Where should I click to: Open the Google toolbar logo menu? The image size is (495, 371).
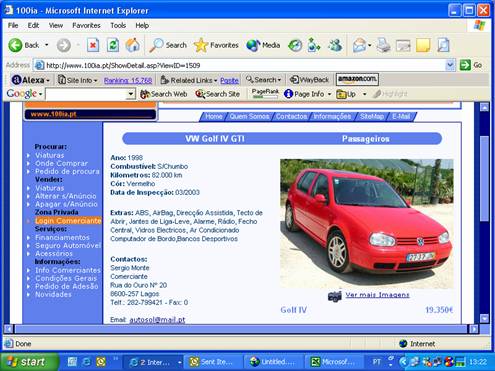pyautogui.click(x=24, y=94)
